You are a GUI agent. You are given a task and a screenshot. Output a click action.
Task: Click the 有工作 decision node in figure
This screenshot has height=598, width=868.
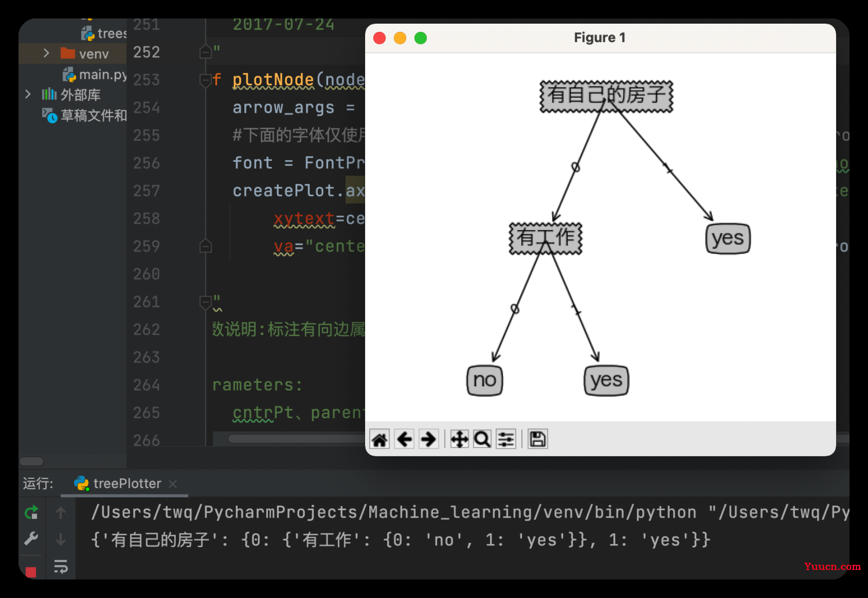click(x=545, y=238)
